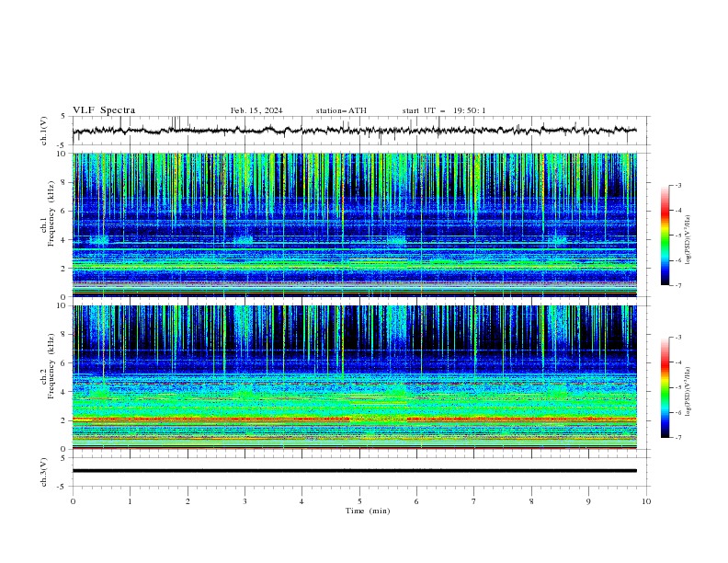Screen dimensions: 728x563
Task: Select the date text "Feb. 15, 2024"
Action: [x=256, y=110]
